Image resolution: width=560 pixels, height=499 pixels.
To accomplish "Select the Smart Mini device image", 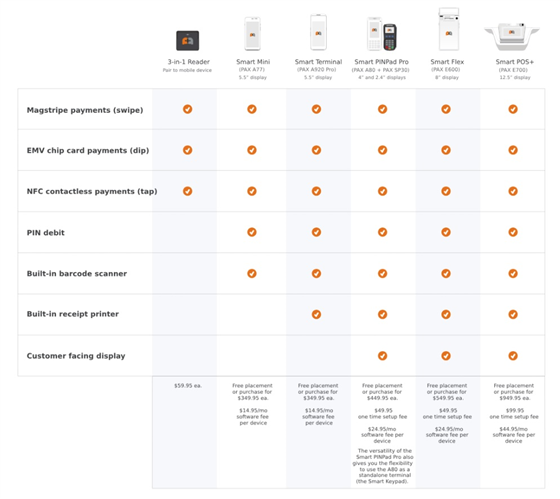I will tap(252, 34).
